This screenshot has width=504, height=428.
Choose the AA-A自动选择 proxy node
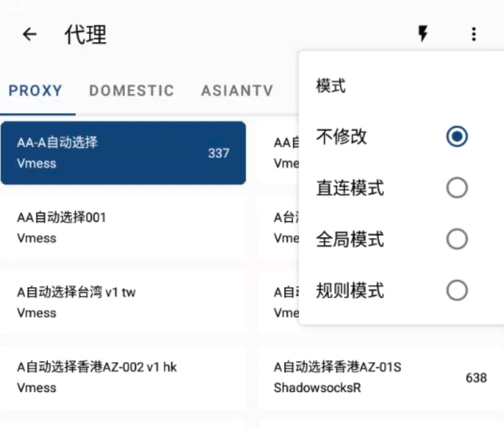coord(122,153)
